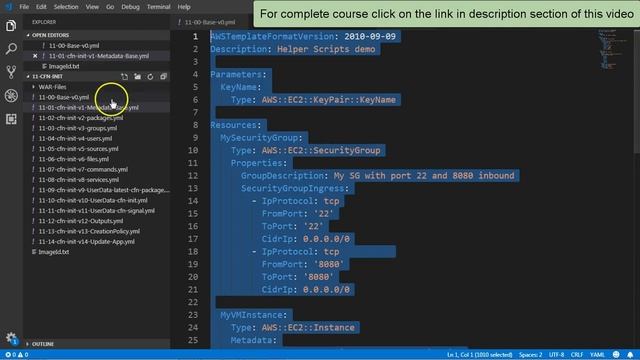The width and height of the screenshot is (640, 360).
Task: Click Refresh Explorer icon
Action: 150,76
